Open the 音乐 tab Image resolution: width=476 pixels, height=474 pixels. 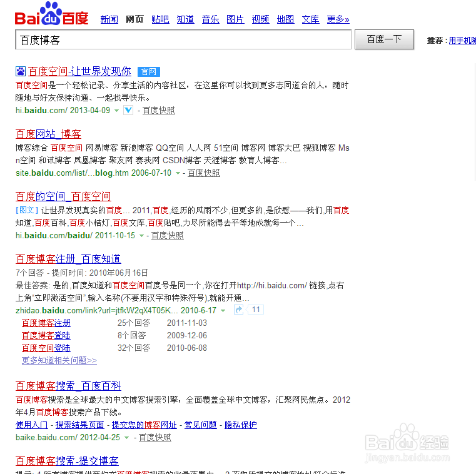pos(210,19)
